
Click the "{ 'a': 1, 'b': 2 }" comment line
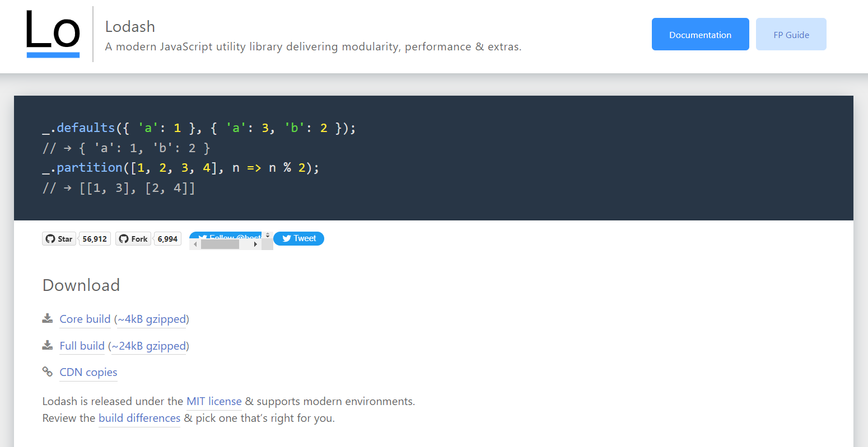[126, 148]
